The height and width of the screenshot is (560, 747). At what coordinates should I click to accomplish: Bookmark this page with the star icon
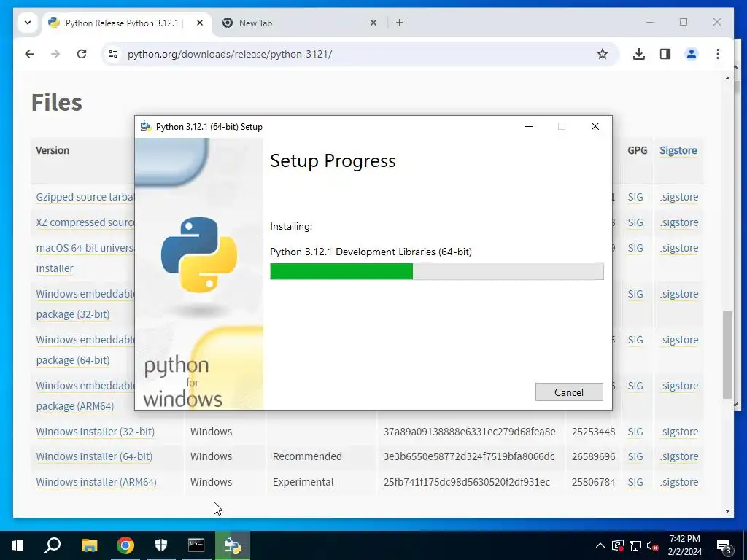602,54
